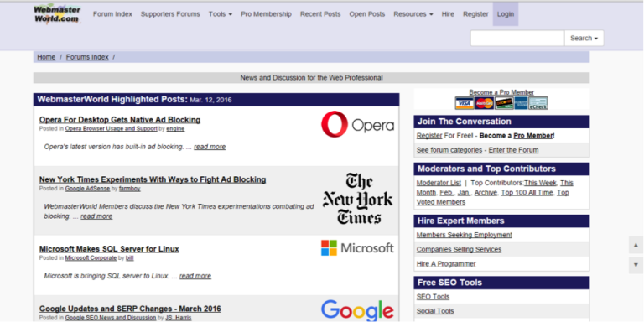Image resolution: width=644 pixels, height=322 pixels.
Task: Go to Recent Posts
Action: tap(320, 14)
